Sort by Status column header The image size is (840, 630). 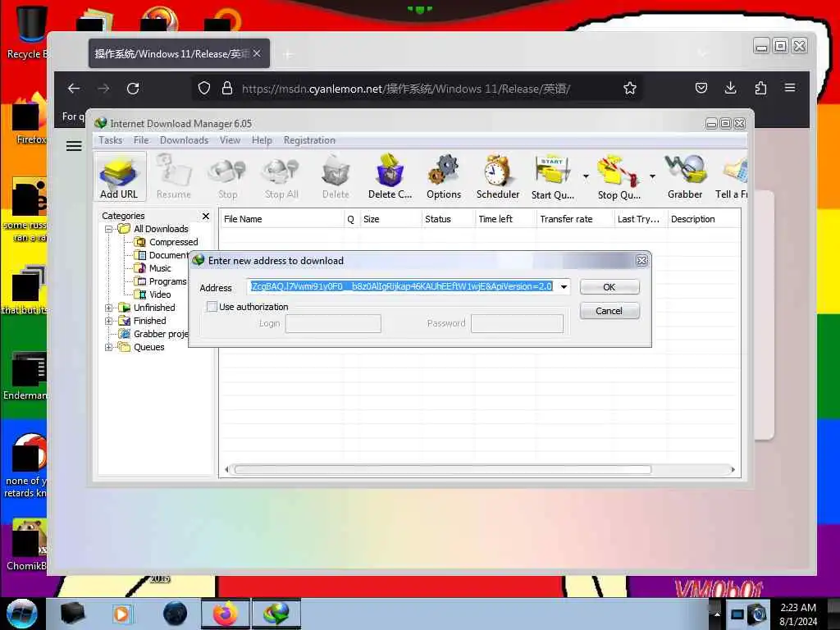click(448, 219)
